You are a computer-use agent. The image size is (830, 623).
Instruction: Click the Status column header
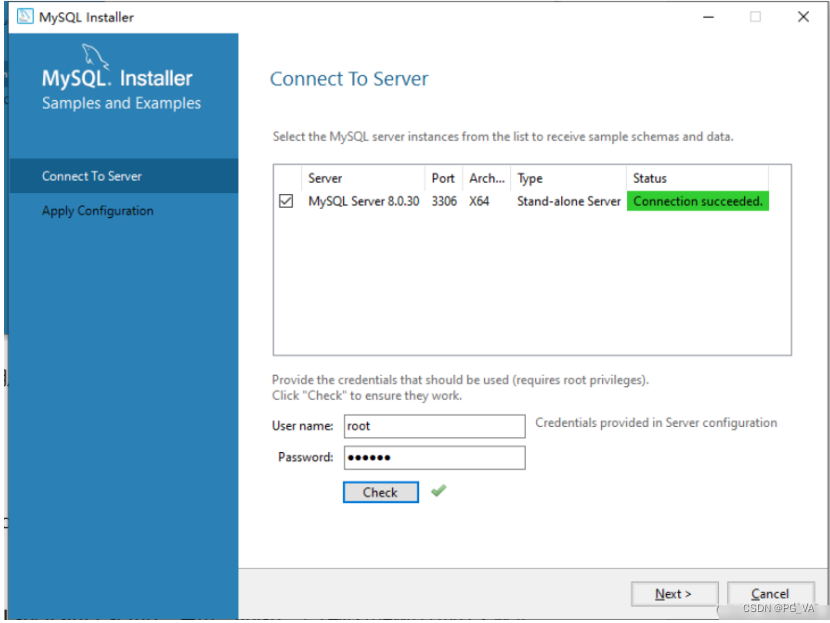(698, 178)
